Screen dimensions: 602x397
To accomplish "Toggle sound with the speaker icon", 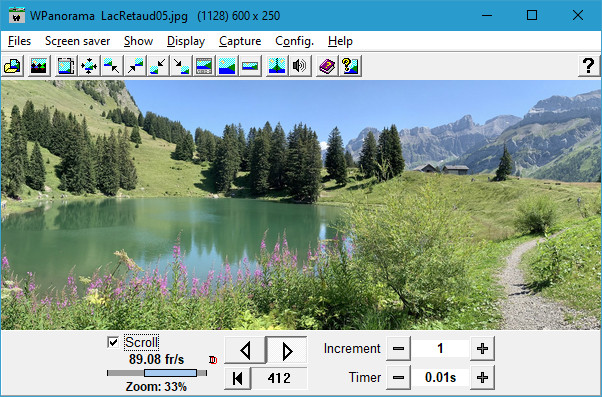I will click(x=300, y=66).
